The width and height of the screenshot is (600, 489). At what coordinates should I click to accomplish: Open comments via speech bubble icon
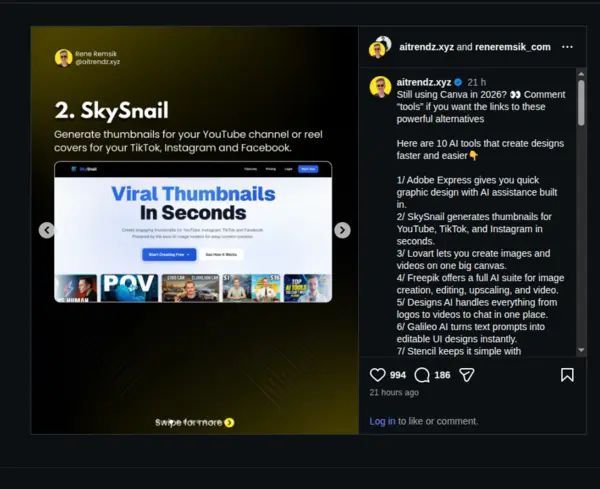422,375
